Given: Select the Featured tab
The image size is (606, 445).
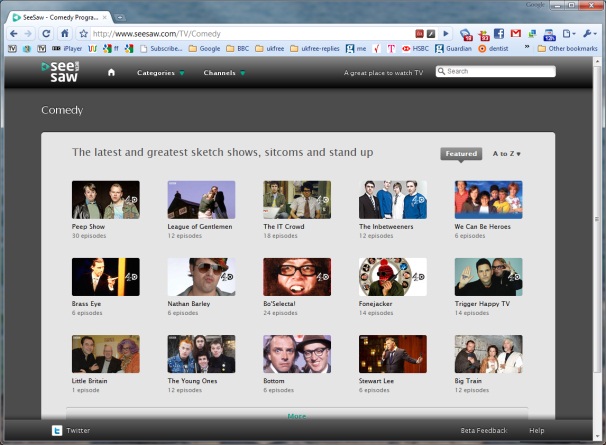Looking at the screenshot, I should tap(461, 153).
